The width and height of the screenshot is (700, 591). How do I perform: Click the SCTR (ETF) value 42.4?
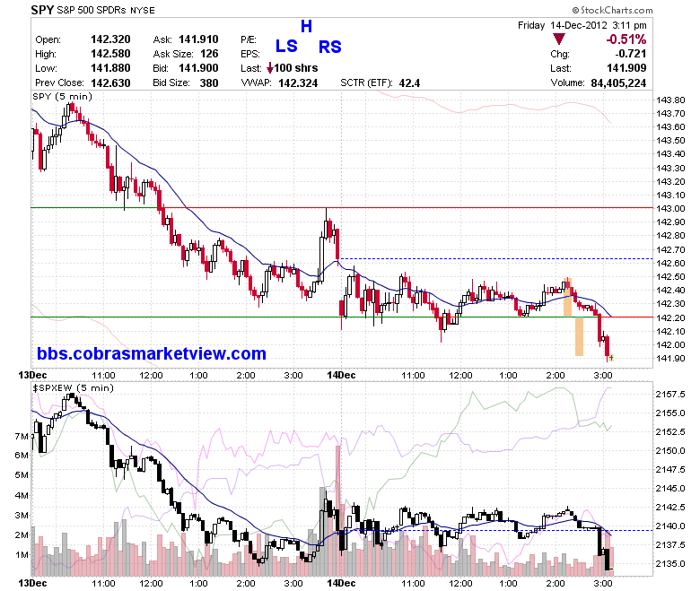[409, 83]
